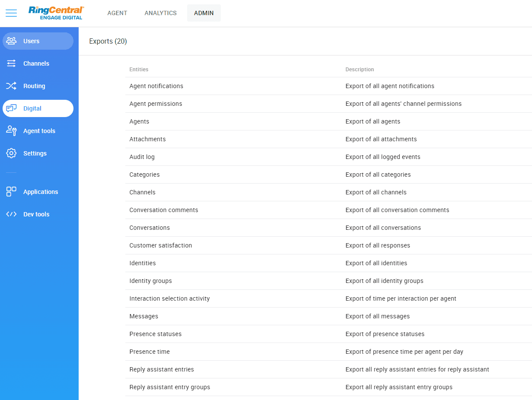Image resolution: width=532 pixels, height=400 pixels.
Task: Select the Audit log export row
Action: (x=142, y=157)
